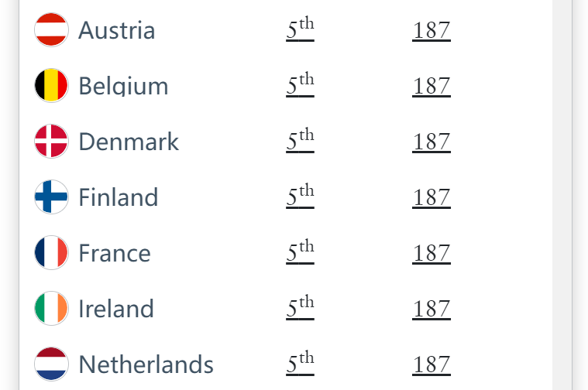Open Netherlands' 5th rank link
588x390 pixels.
300,364
